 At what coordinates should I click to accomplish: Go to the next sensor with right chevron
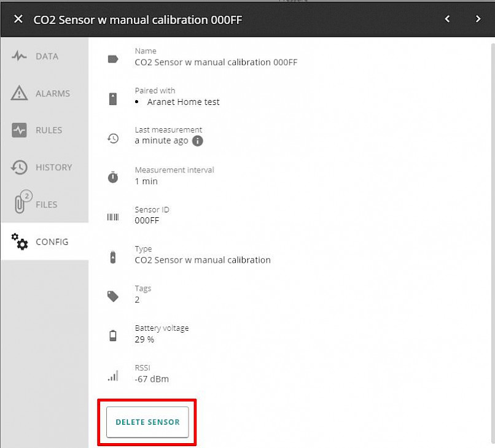pos(478,19)
